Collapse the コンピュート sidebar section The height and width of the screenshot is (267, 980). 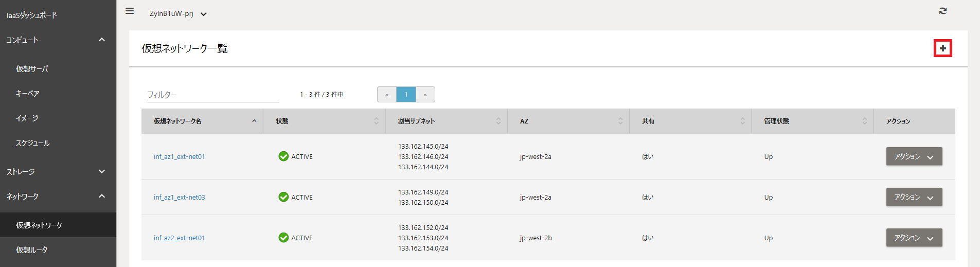(x=58, y=40)
